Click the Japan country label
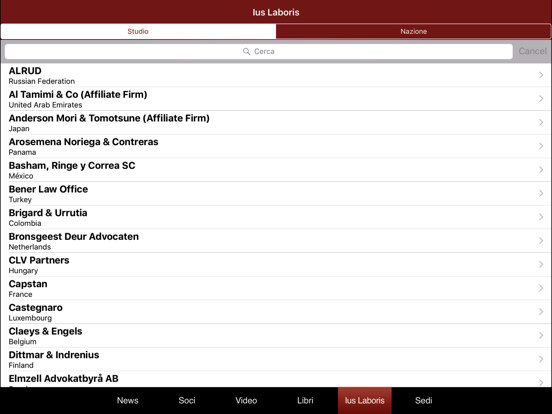 pyautogui.click(x=19, y=129)
